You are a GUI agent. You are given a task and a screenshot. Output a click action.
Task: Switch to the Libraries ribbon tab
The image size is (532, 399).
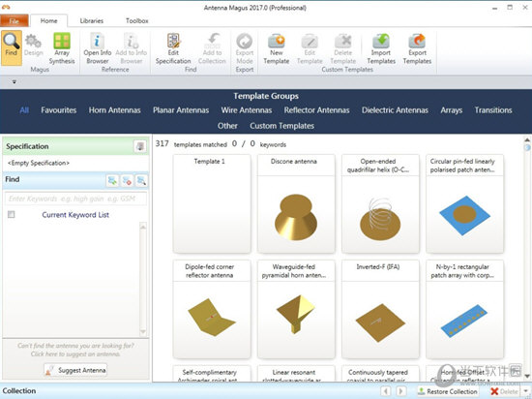92,20
